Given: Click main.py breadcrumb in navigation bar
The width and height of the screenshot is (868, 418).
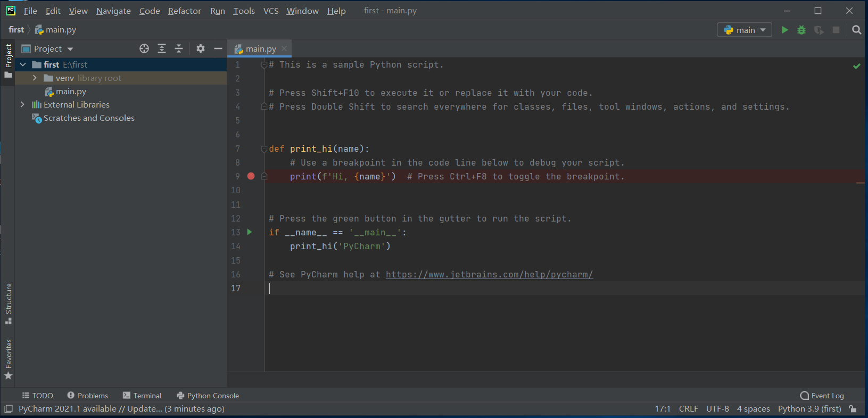Looking at the screenshot, I should (55, 30).
